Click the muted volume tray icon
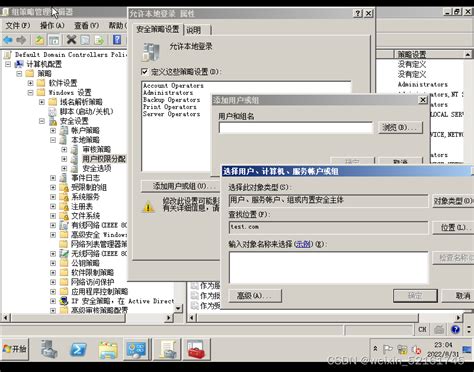The height and width of the screenshot is (372, 474). (417, 350)
